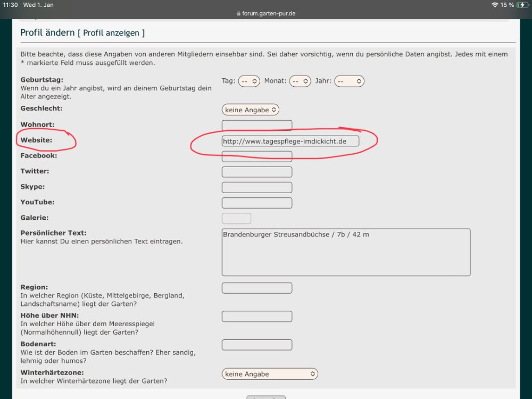Tap the 11:30 clock in status bar
532x399 pixels.
pyautogui.click(x=10, y=5)
